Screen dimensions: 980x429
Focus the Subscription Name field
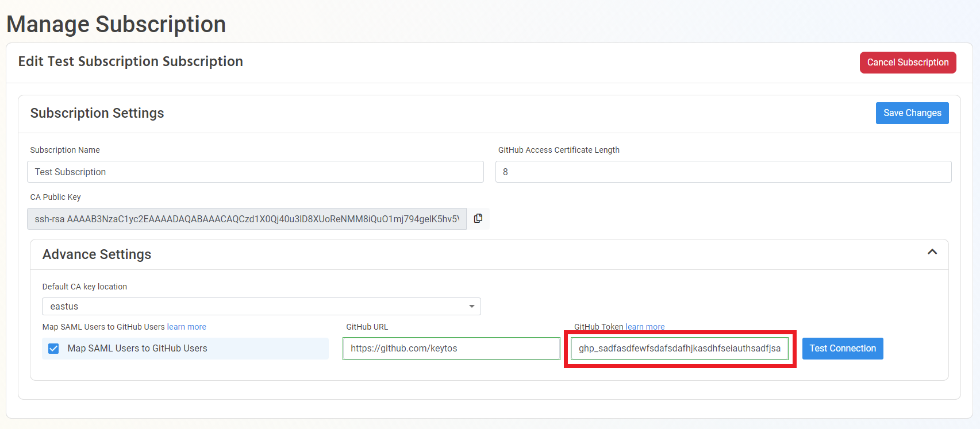(255, 172)
